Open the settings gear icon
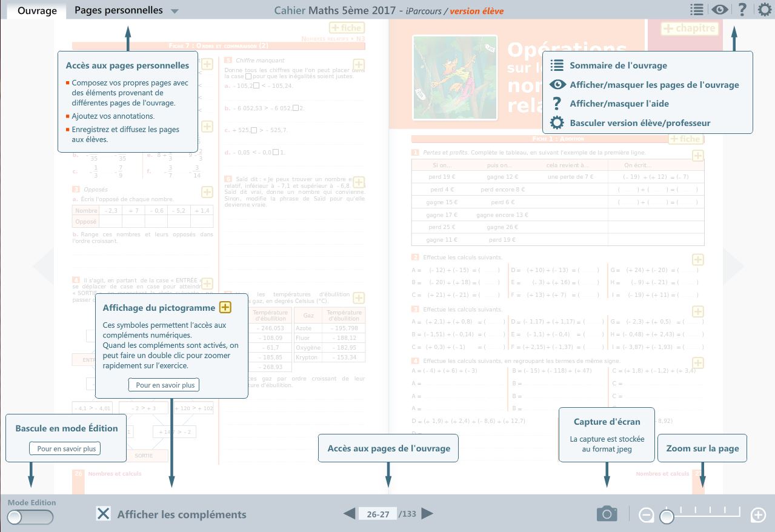Image resolution: width=775 pixels, height=532 pixels. click(x=765, y=10)
